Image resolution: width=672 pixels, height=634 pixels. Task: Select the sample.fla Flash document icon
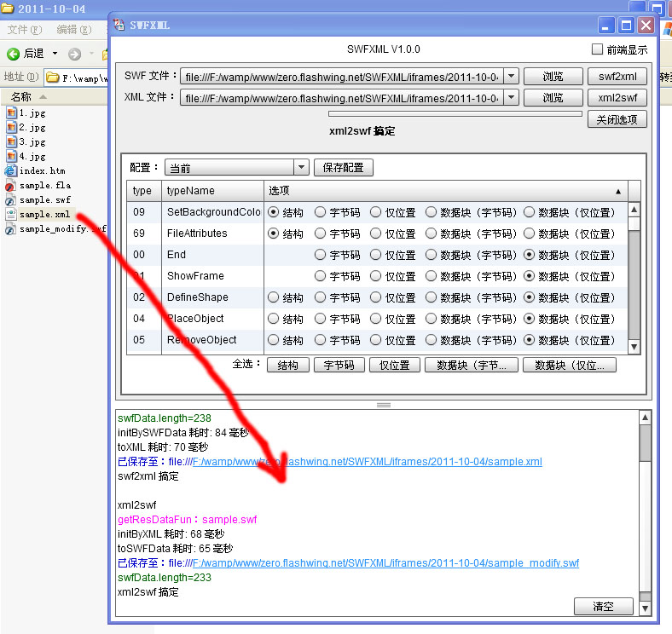[11, 186]
